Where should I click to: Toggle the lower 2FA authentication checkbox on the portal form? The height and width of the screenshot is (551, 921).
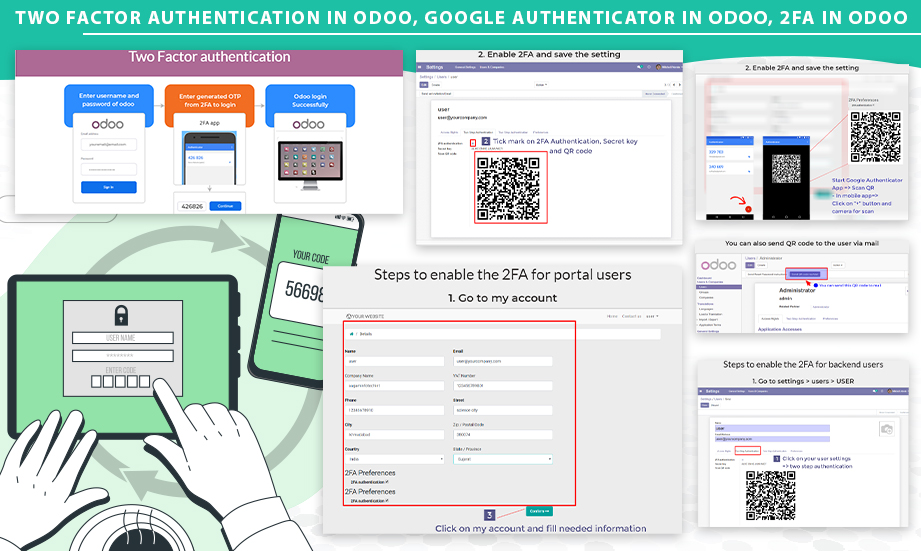pos(387,500)
